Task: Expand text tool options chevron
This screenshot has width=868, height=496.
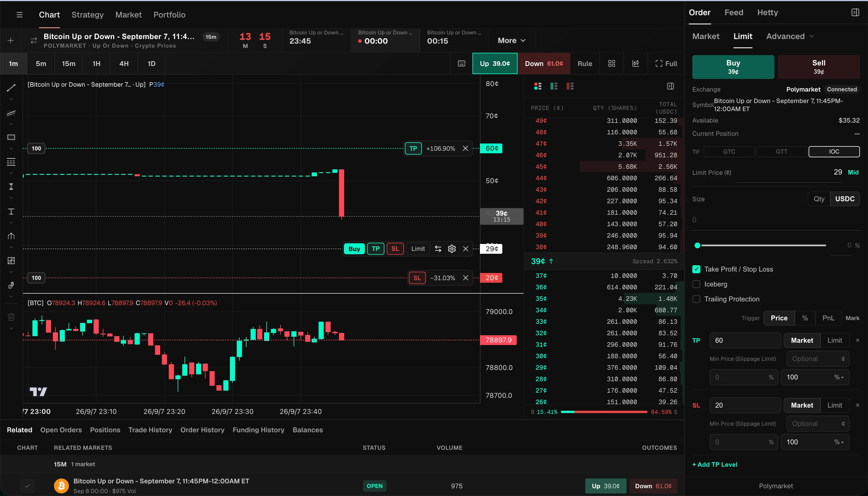Action: click(x=11, y=223)
